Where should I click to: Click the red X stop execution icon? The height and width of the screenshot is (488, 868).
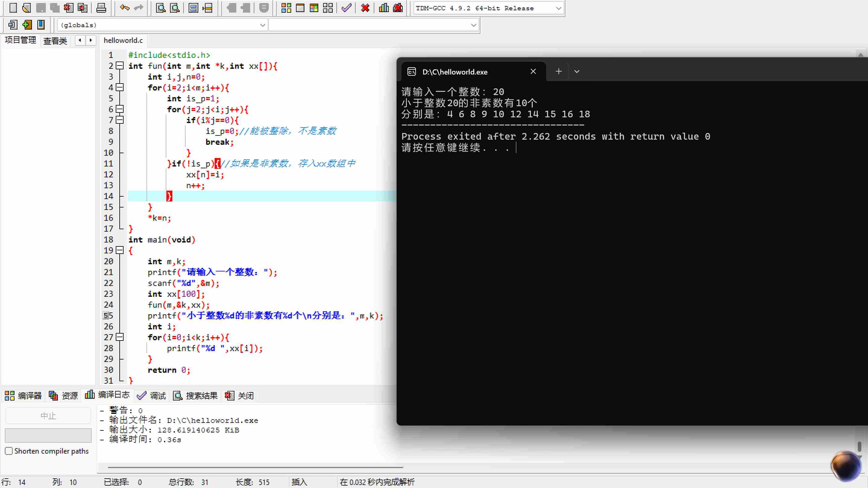coord(365,8)
